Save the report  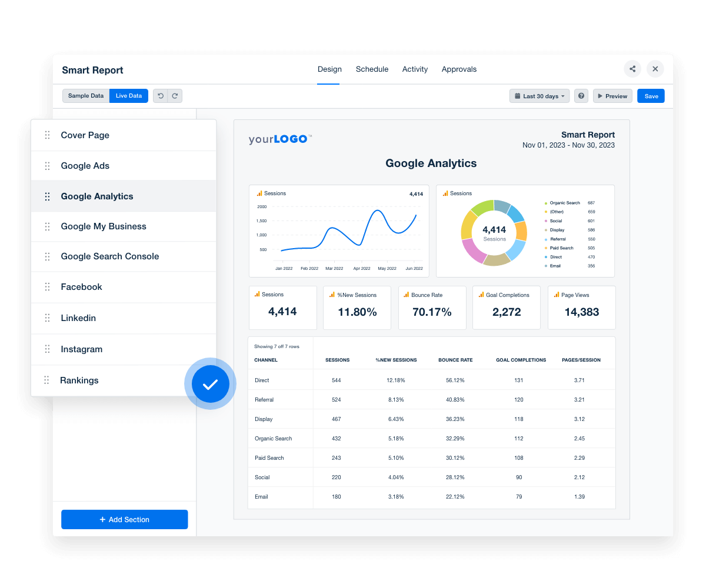pyautogui.click(x=651, y=96)
